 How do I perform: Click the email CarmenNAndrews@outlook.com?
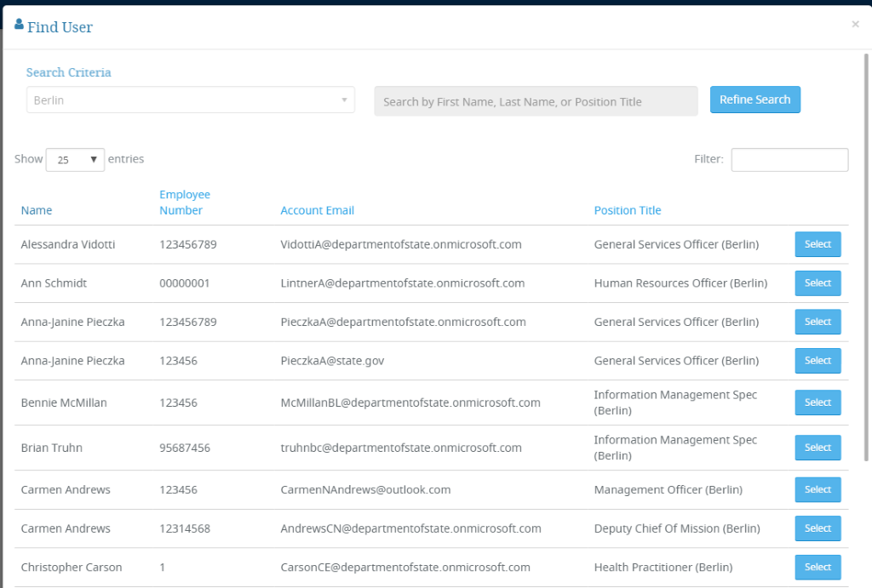click(x=365, y=489)
